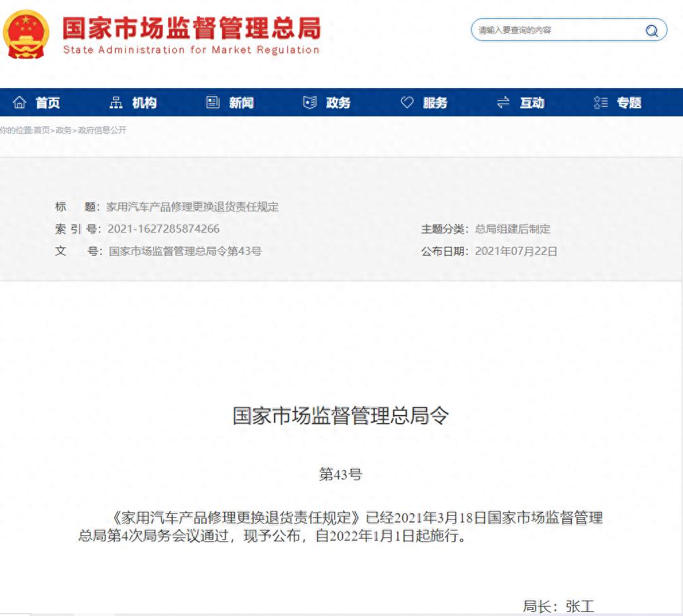The image size is (683, 616).
Task: Click the index number 2021-1627285874266
Action: [164, 229]
